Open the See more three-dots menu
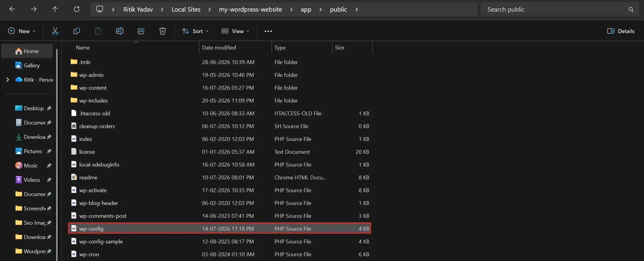 [268, 31]
